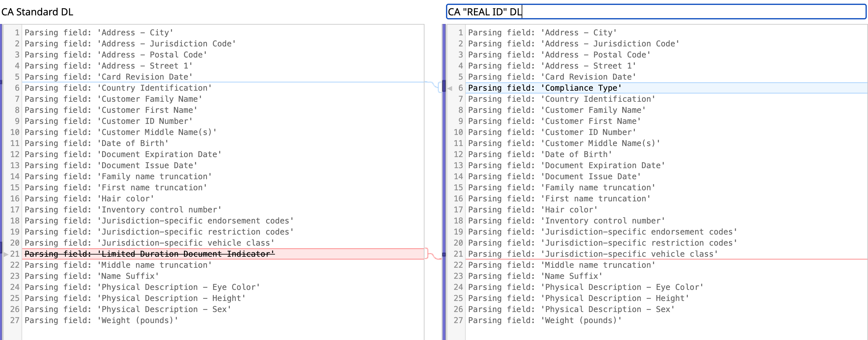Click 'Country Identification' line in left pane

[x=118, y=88]
